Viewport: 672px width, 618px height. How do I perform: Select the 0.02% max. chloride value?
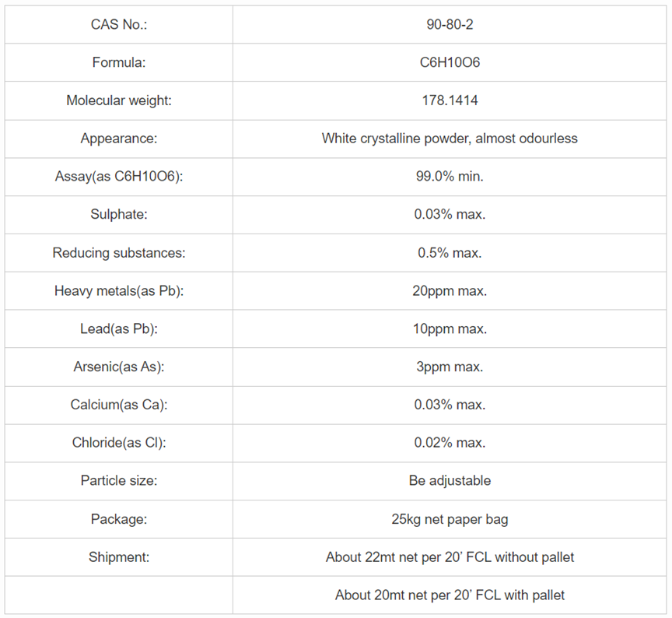(450, 443)
